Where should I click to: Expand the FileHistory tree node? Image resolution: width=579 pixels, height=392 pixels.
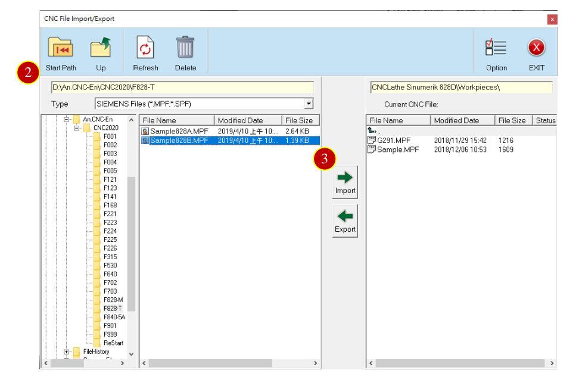tap(67, 351)
